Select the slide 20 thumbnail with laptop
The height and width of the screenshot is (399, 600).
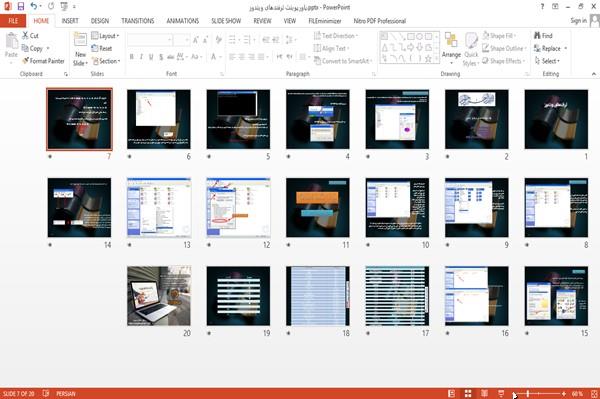[159, 296]
